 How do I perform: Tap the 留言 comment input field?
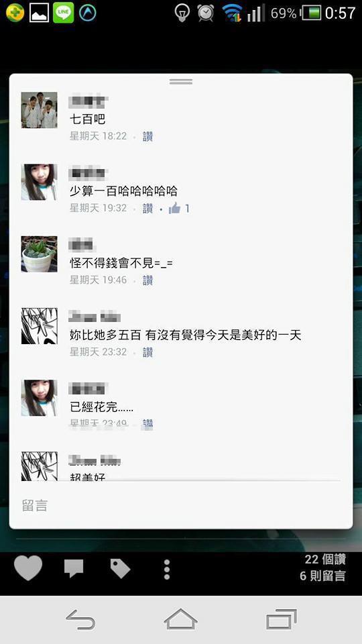(180, 506)
